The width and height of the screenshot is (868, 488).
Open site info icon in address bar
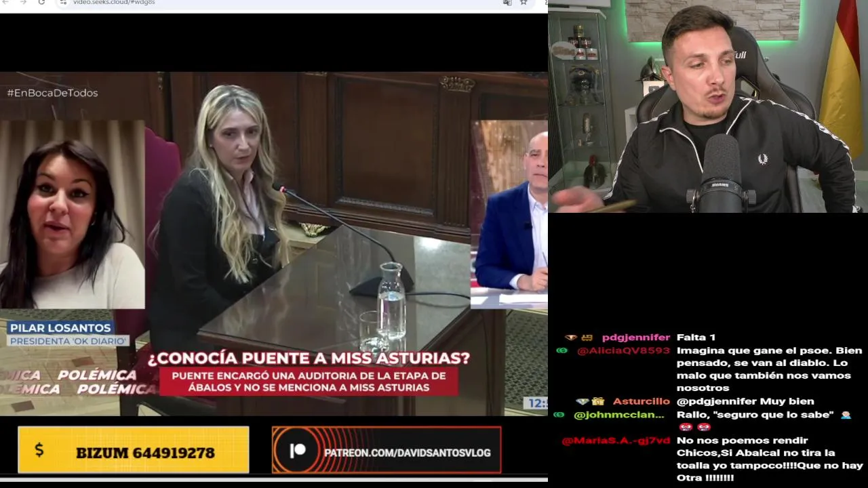(x=63, y=2)
